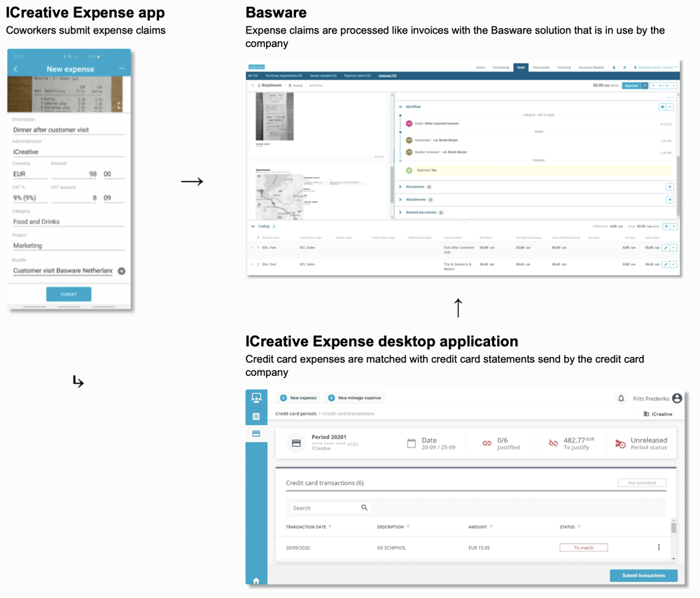Open the expense list icon in sidebar
This screenshot has height=598, width=700.
click(256, 416)
